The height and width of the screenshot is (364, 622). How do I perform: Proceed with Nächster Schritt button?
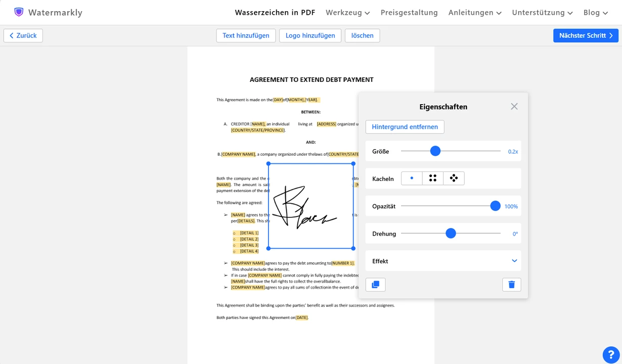pyautogui.click(x=586, y=35)
